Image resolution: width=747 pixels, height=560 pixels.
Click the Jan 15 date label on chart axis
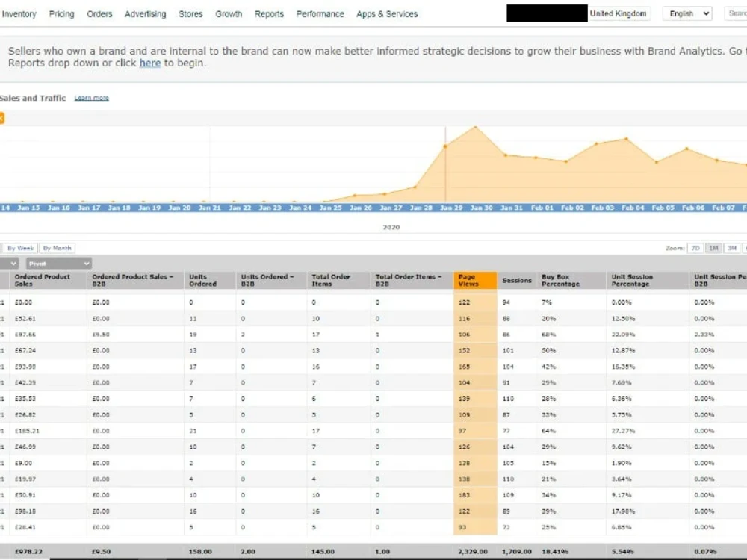(28, 208)
